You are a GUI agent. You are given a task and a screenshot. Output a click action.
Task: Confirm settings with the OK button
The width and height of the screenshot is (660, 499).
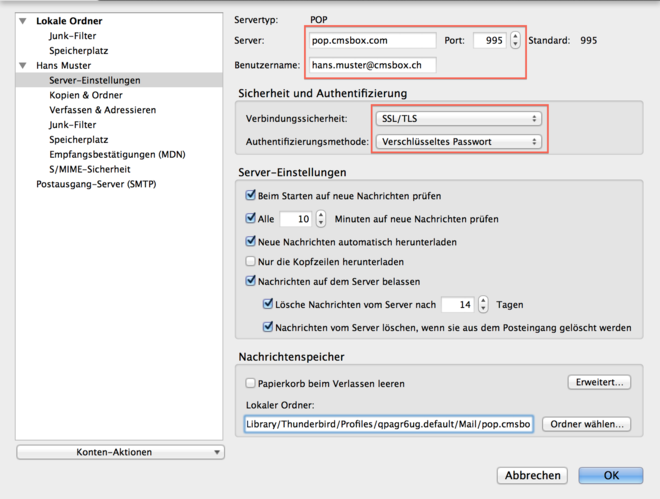pos(610,475)
